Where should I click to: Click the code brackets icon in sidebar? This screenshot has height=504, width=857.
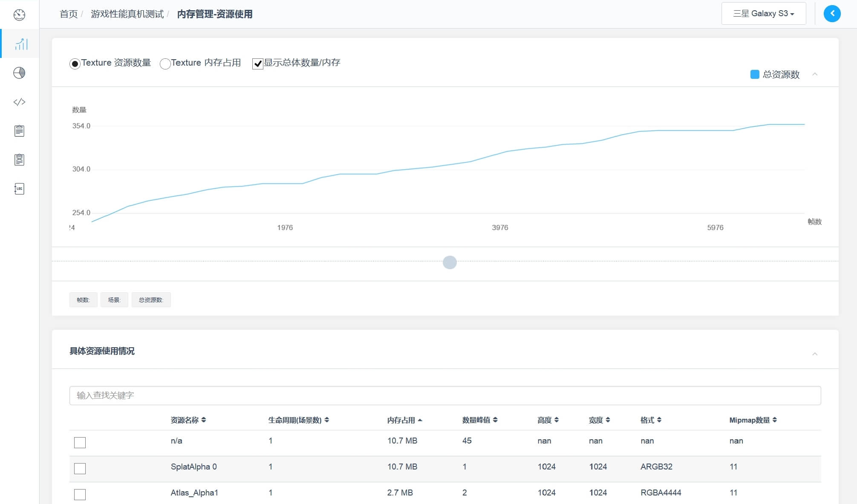coord(19,102)
